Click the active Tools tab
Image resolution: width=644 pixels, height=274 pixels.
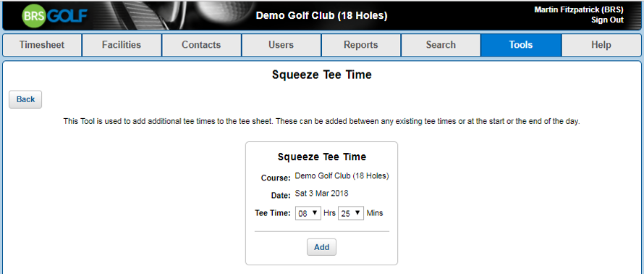521,45
